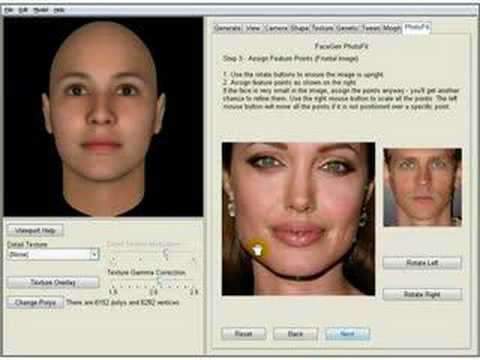Viewport: 480px width, 360px height.
Task: Click the Rotate Right button
Action: pyautogui.click(x=422, y=294)
